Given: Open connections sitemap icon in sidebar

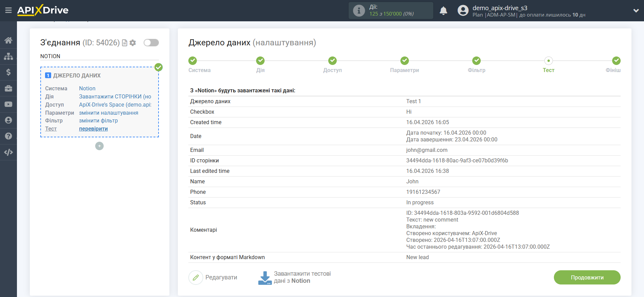Looking at the screenshot, I should (8, 56).
